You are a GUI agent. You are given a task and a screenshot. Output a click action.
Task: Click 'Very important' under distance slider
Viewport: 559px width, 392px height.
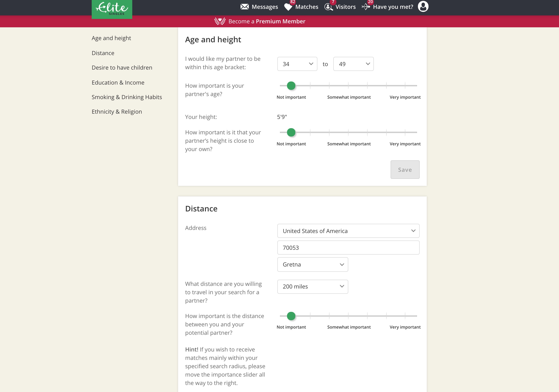pos(405,327)
